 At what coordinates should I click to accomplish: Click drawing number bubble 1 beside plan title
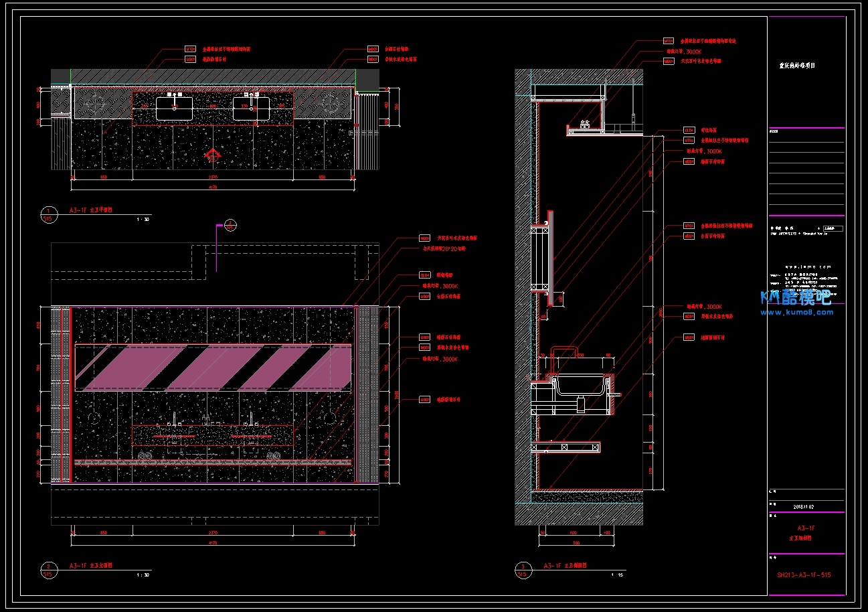pyautogui.click(x=48, y=214)
